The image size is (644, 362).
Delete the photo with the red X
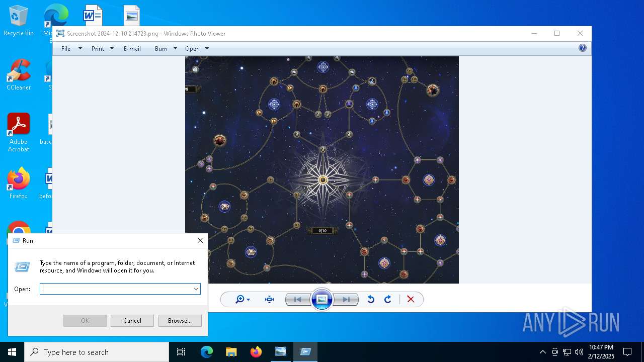[411, 299]
